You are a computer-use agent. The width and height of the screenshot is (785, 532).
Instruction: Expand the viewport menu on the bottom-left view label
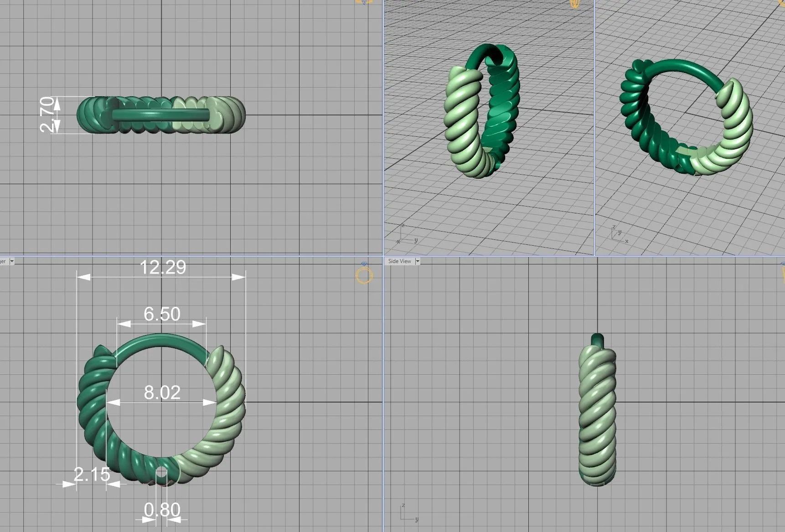click(x=12, y=261)
